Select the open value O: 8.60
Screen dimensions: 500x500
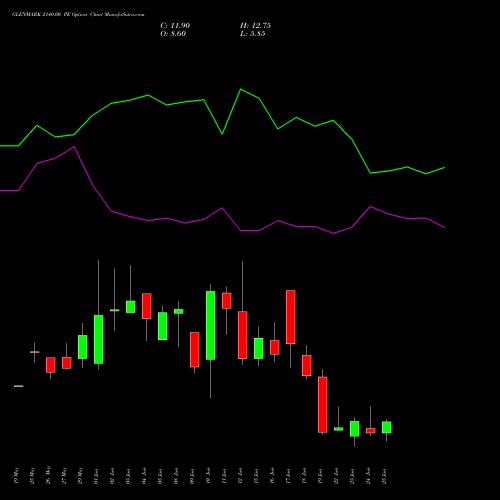[x=173, y=34]
